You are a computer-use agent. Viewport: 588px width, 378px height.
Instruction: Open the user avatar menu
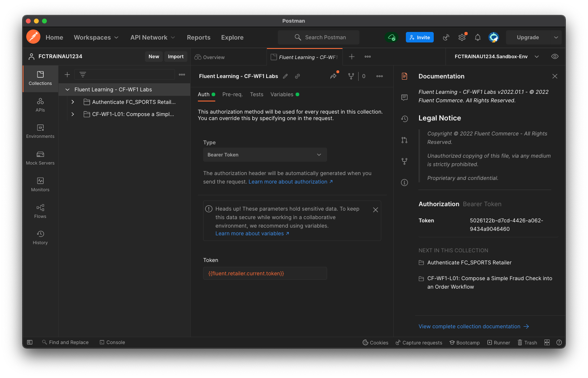493,37
